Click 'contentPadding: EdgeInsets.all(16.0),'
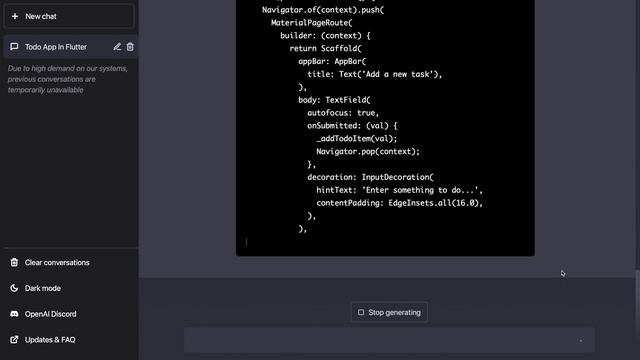Image resolution: width=640 pixels, height=360 pixels. point(400,203)
